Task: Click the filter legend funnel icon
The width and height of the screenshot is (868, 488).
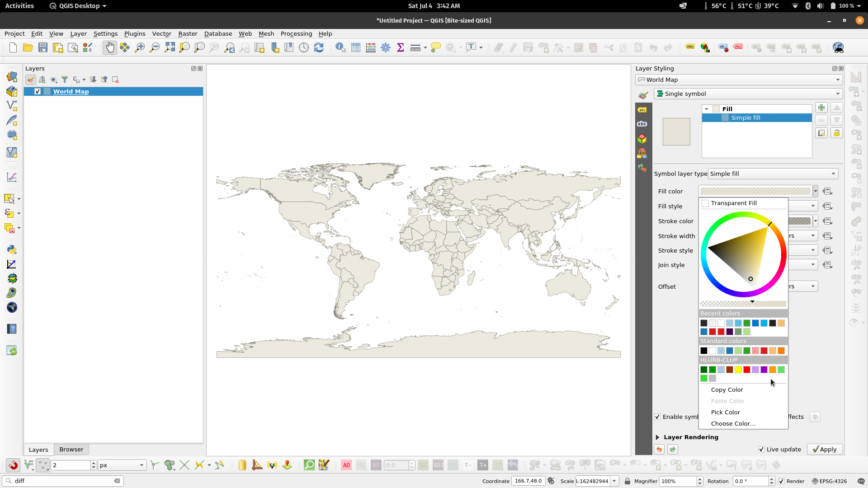Action: tap(65, 80)
